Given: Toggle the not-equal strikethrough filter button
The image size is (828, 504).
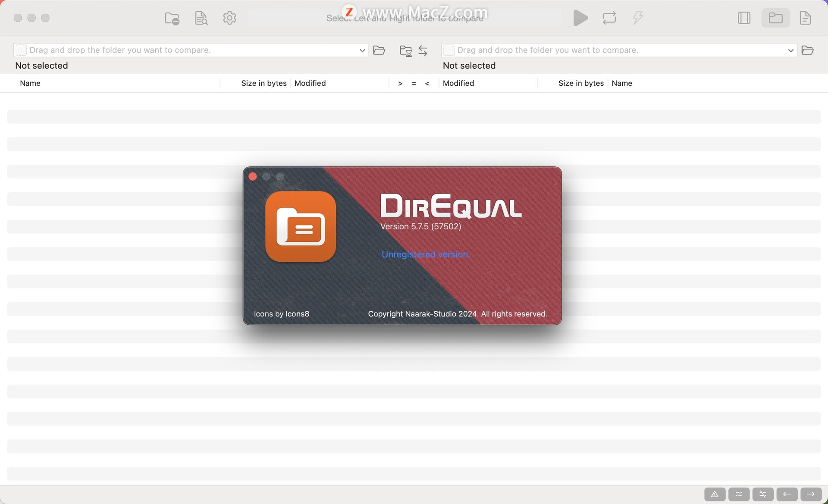Looking at the screenshot, I should (x=763, y=494).
